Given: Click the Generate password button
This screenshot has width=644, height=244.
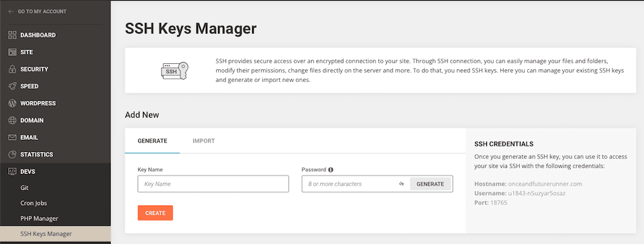Looking at the screenshot, I should click(x=430, y=184).
